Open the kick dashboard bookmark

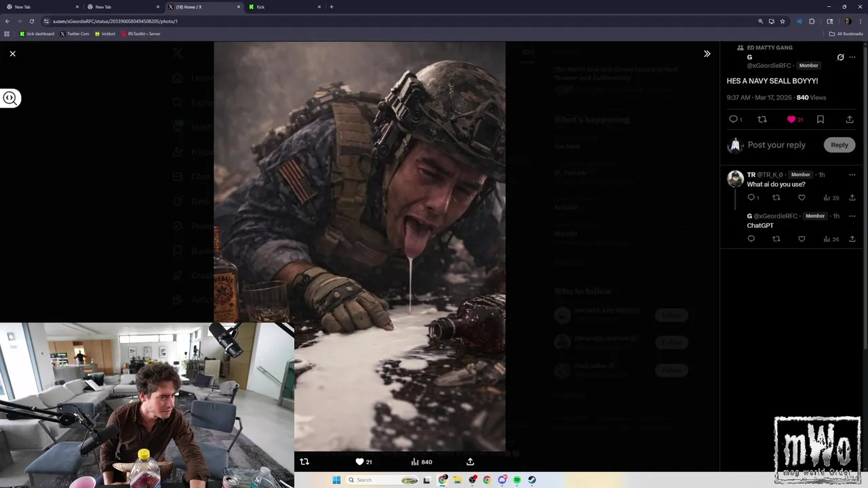click(x=37, y=33)
